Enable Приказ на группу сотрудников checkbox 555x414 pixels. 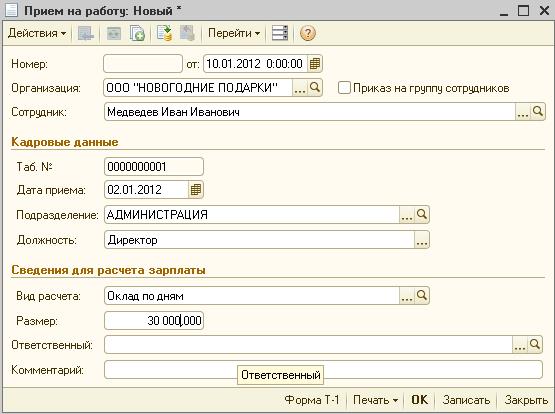(x=344, y=88)
